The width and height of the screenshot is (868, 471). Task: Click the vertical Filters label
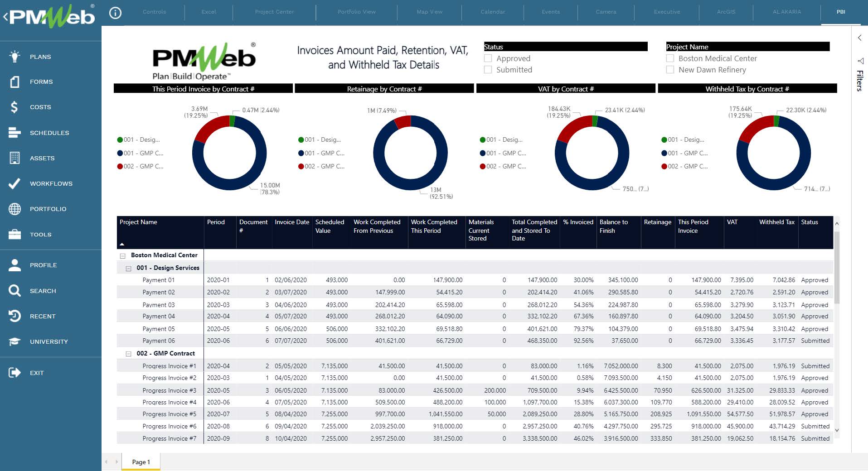pos(860,81)
